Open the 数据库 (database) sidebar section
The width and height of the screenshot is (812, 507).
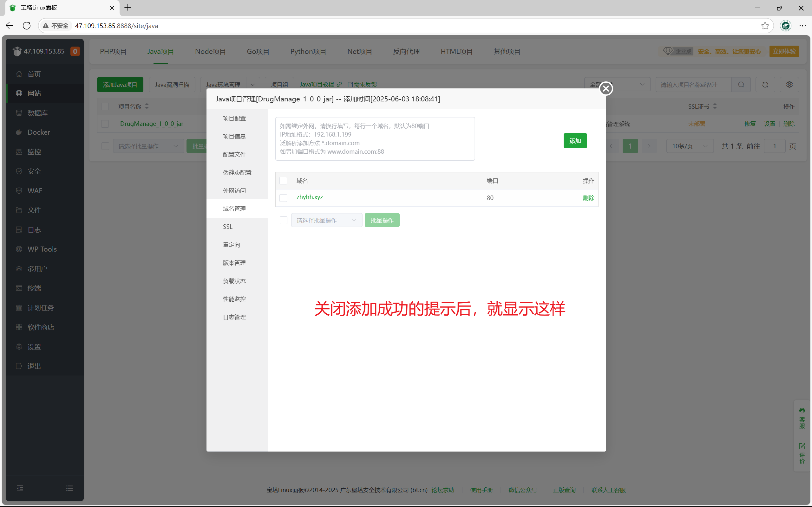pyautogui.click(x=37, y=113)
